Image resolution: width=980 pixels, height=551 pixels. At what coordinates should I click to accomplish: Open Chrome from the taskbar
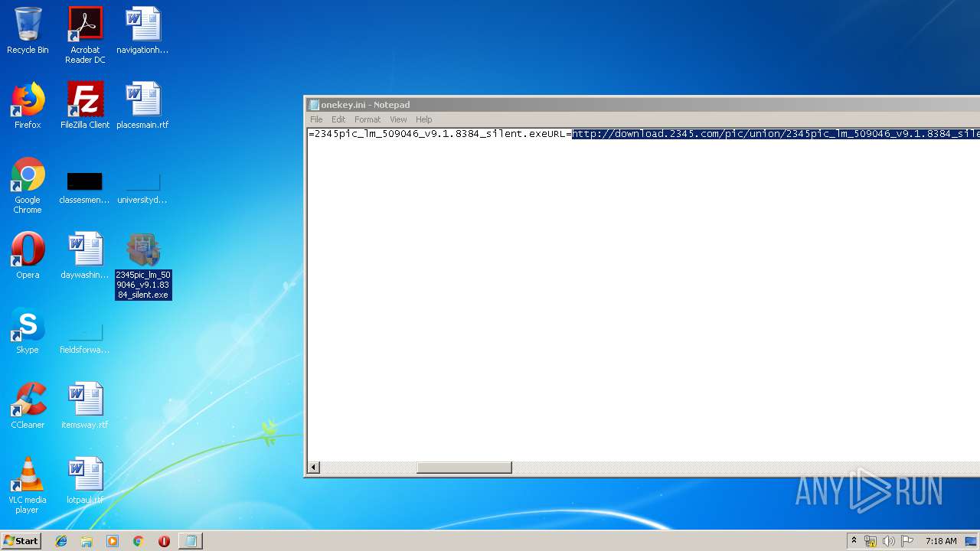pyautogui.click(x=139, y=541)
